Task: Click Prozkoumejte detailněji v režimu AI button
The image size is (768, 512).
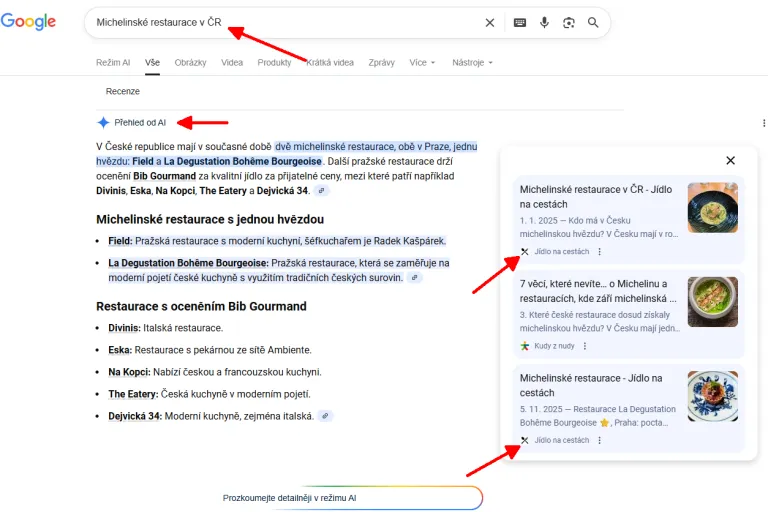Action: click(x=351, y=498)
